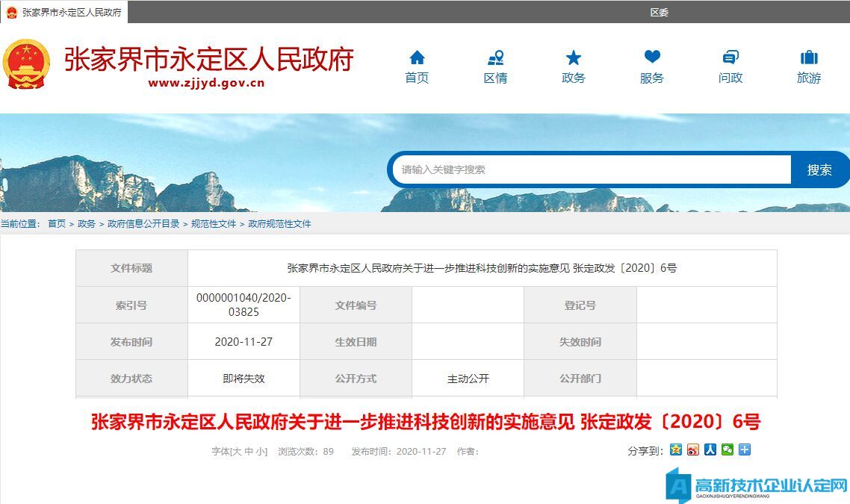Screen dimensions: 850x504
Task: Click the home icon labeled 首页
Action: pyautogui.click(x=417, y=58)
